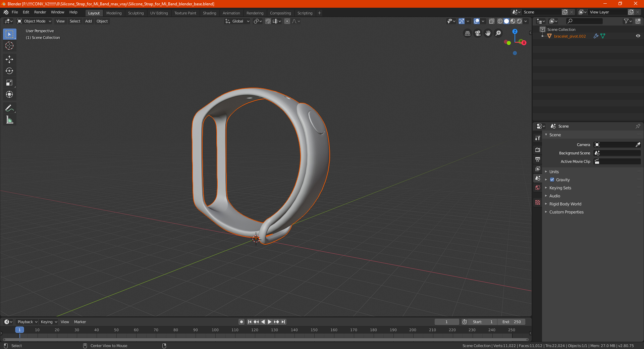This screenshot has width=644, height=349.
Task: Select the Transform tool in toolbar
Action: coord(9,94)
